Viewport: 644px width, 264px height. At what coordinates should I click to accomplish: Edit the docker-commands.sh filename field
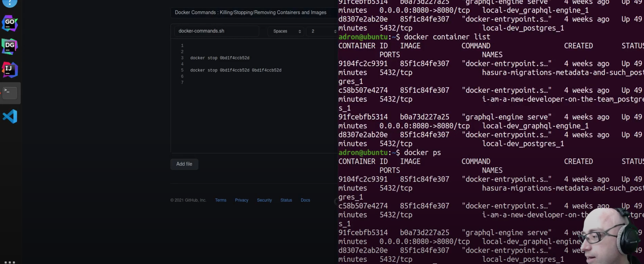click(x=217, y=31)
